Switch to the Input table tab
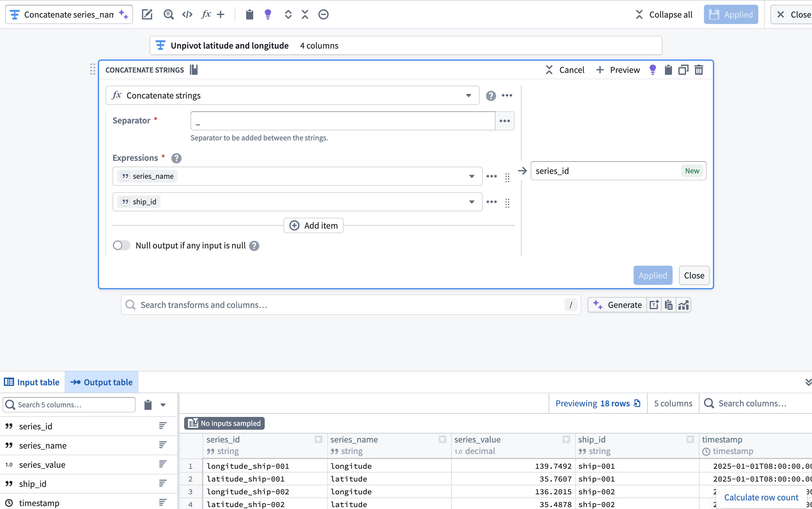This screenshot has height=509, width=812. point(32,382)
